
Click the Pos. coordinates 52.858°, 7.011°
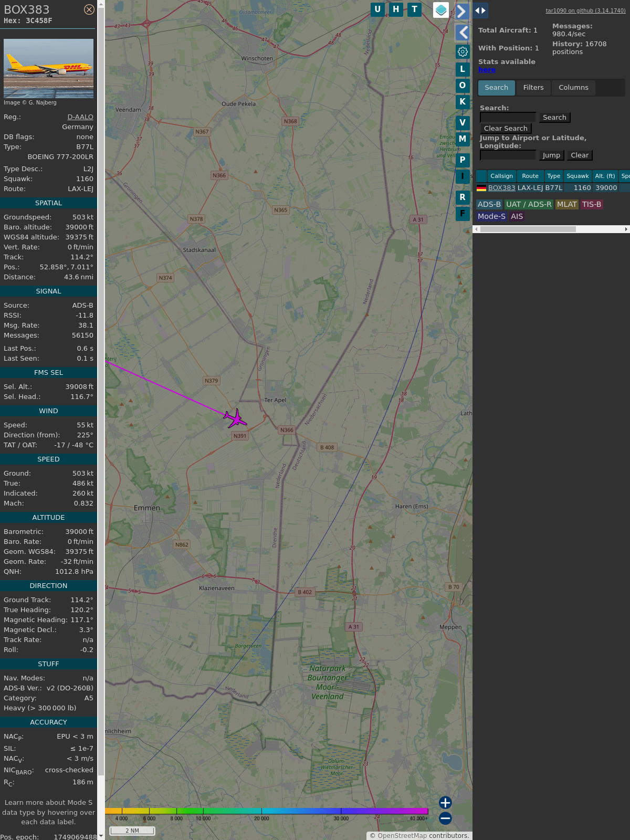point(66,267)
